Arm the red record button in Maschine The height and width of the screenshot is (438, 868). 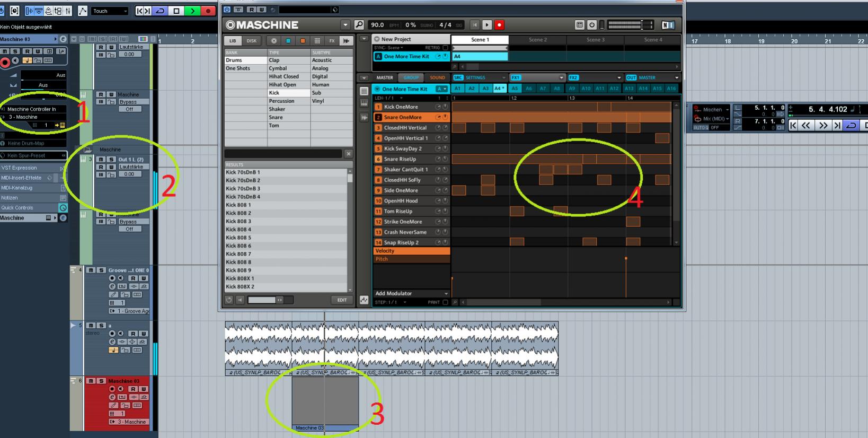[499, 25]
